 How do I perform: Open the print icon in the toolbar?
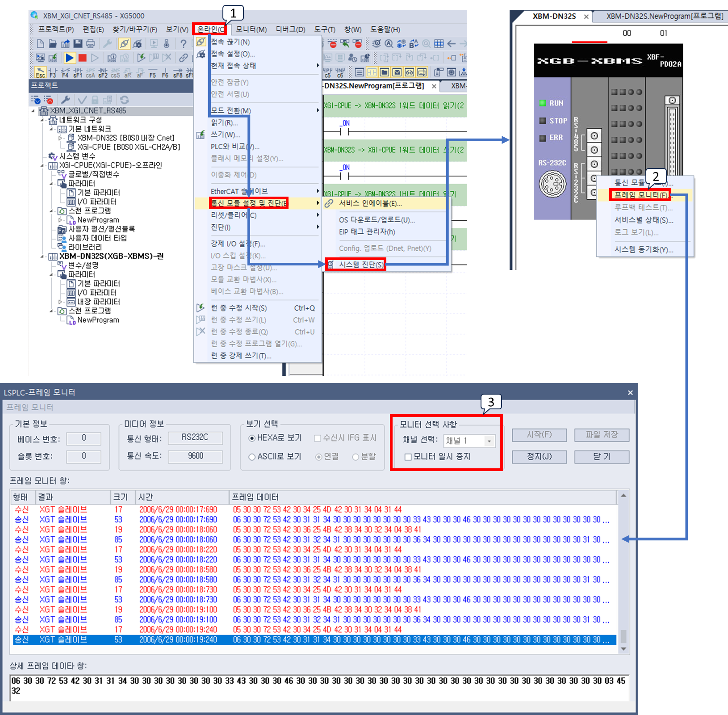click(90, 43)
